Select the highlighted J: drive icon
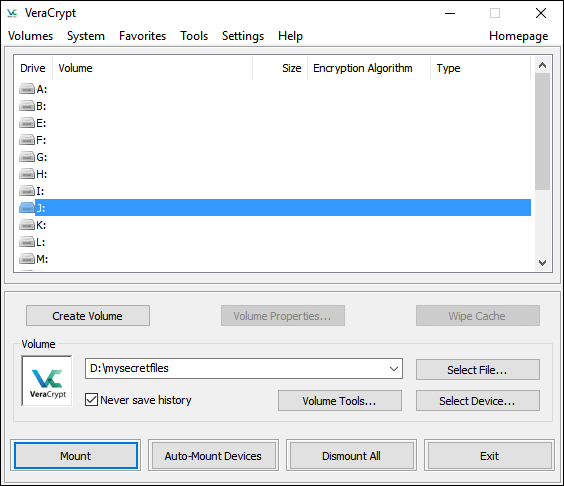The width and height of the screenshot is (564, 486). (27, 208)
